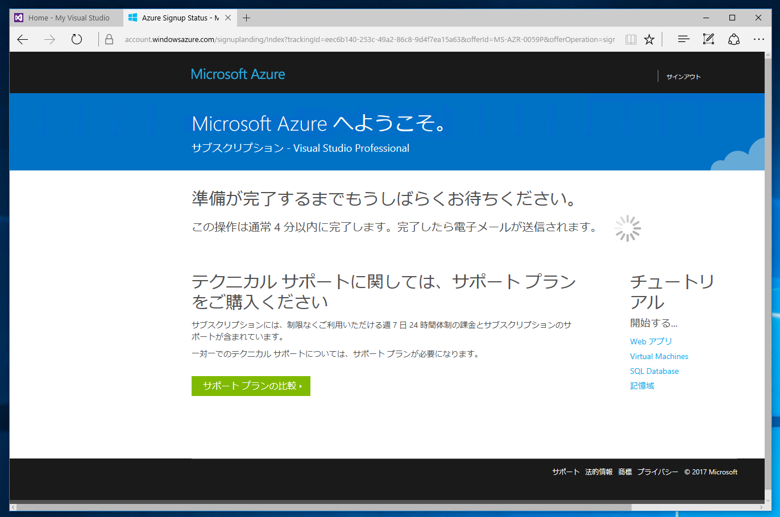Click the padlock site security icon
Image resolution: width=780 pixels, height=517 pixels.
[x=109, y=39]
